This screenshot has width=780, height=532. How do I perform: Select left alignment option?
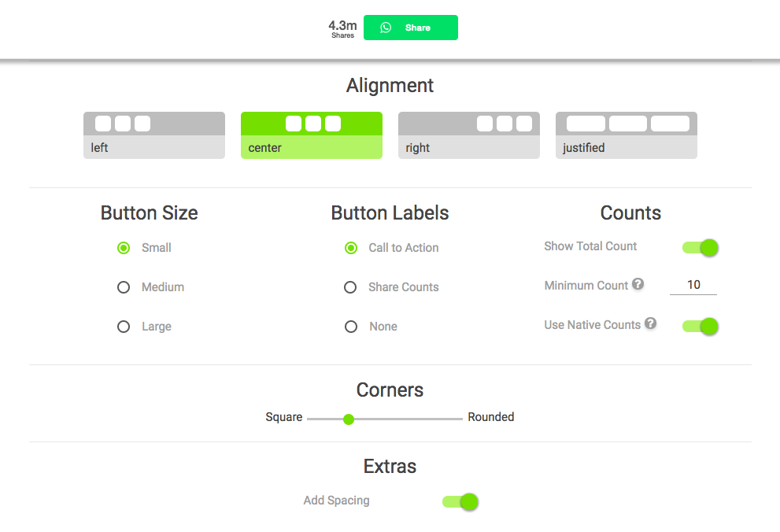click(x=154, y=135)
